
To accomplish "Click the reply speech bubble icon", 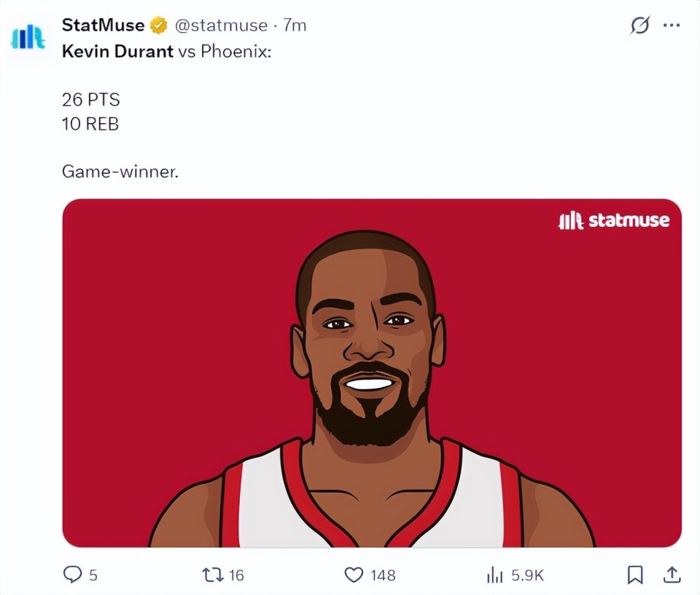I will coord(73,575).
